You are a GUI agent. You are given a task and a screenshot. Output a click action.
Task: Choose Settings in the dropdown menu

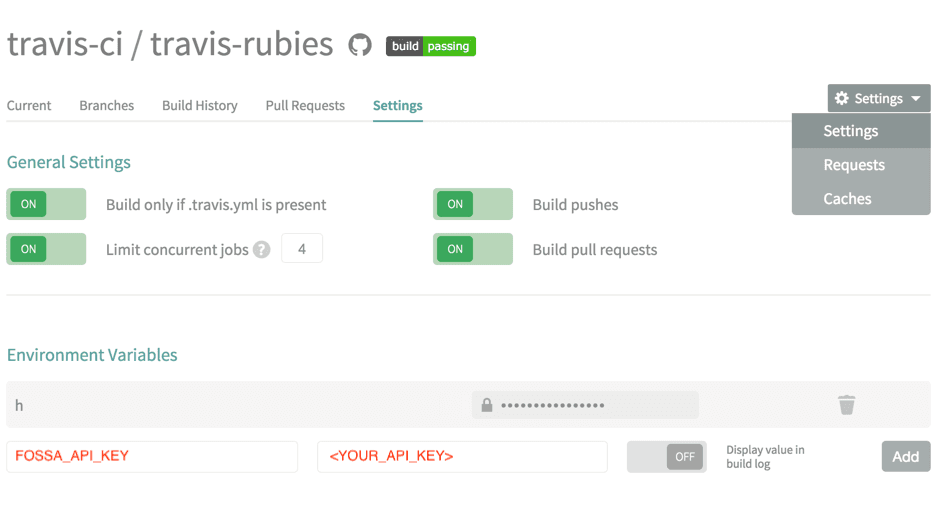861,131
